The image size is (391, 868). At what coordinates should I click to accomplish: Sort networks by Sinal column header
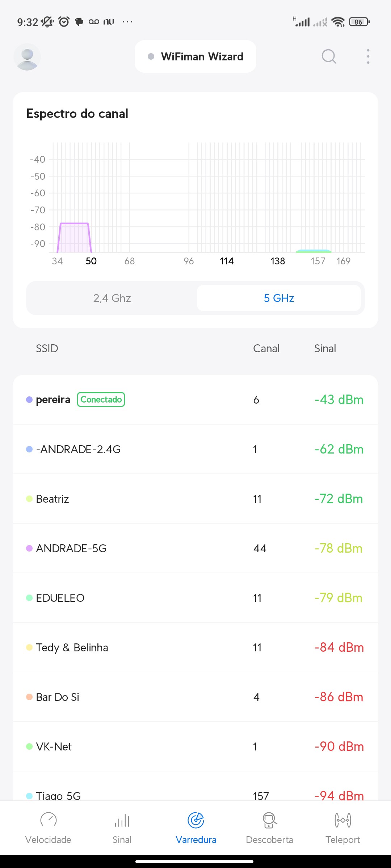click(x=325, y=348)
